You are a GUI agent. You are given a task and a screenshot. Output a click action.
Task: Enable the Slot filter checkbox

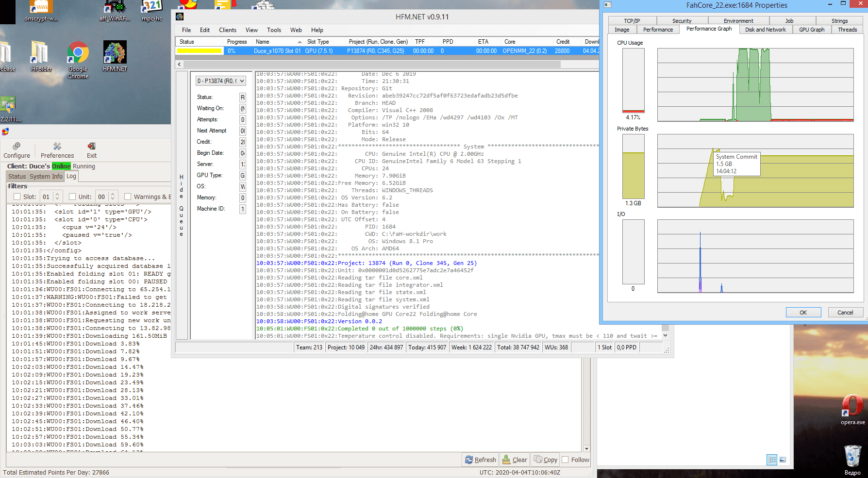(17, 197)
